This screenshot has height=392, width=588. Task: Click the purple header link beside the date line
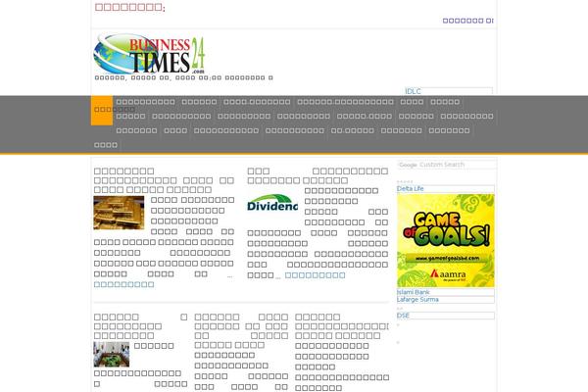pos(467,21)
